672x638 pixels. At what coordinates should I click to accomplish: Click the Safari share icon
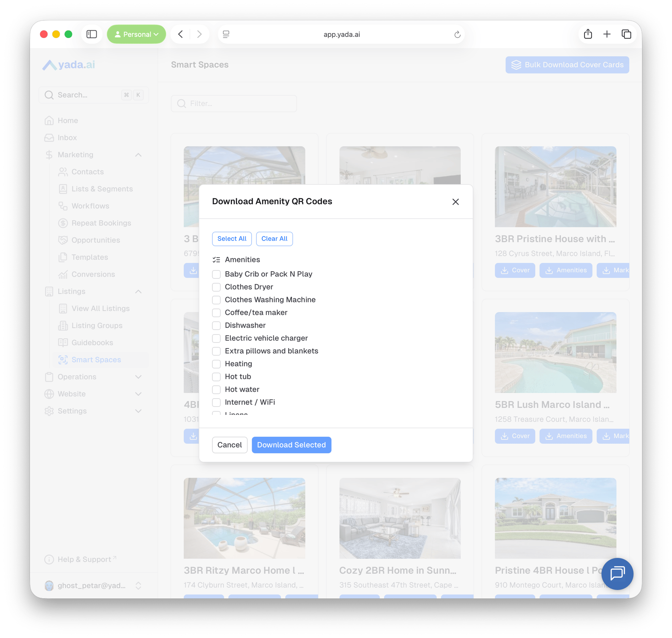pyautogui.click(x=588, y=34)
